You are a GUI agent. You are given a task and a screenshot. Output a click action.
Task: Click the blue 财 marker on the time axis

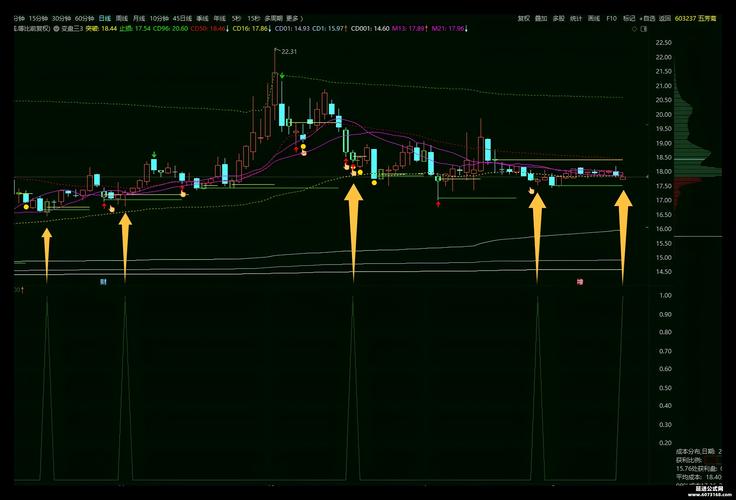coord(103,282)
